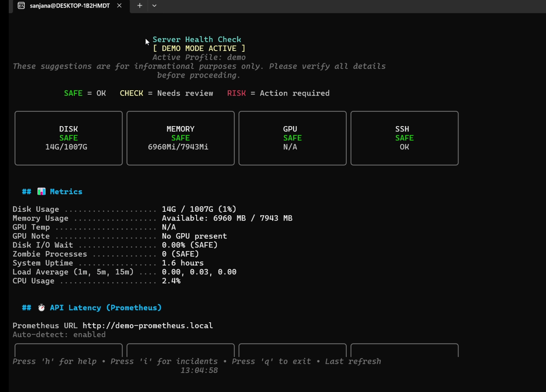Click the 'Active Profile: demo' line
The image size is (546, 392).
tap(199, 57)
